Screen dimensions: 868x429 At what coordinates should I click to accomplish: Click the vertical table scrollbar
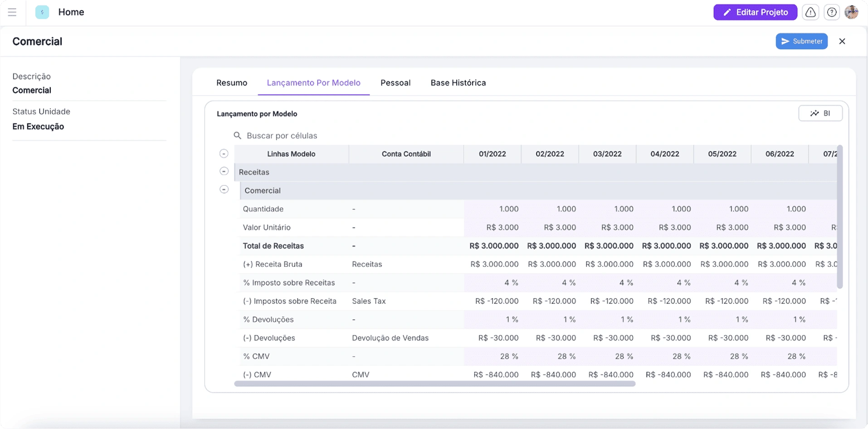839,217
